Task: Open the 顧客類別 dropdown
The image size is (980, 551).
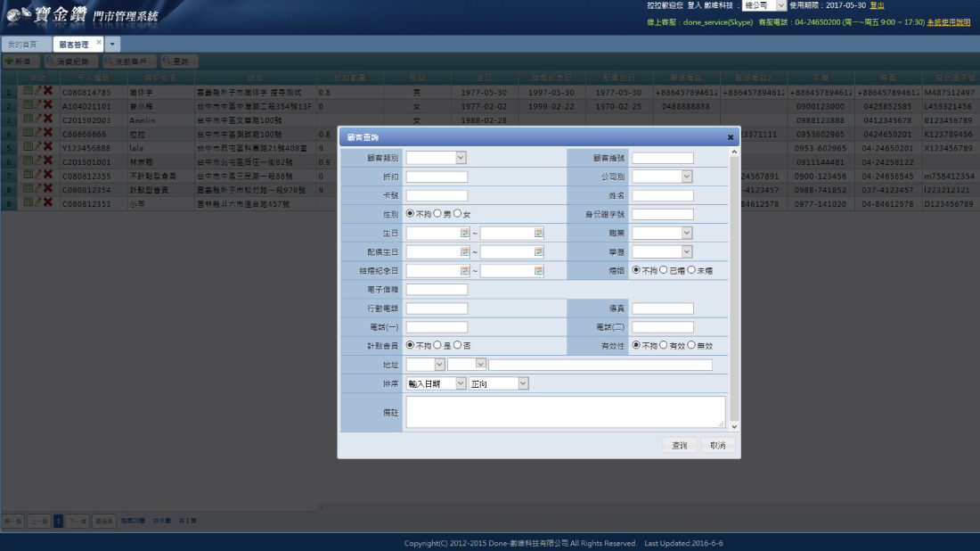Action: click(x=437, y=158)
